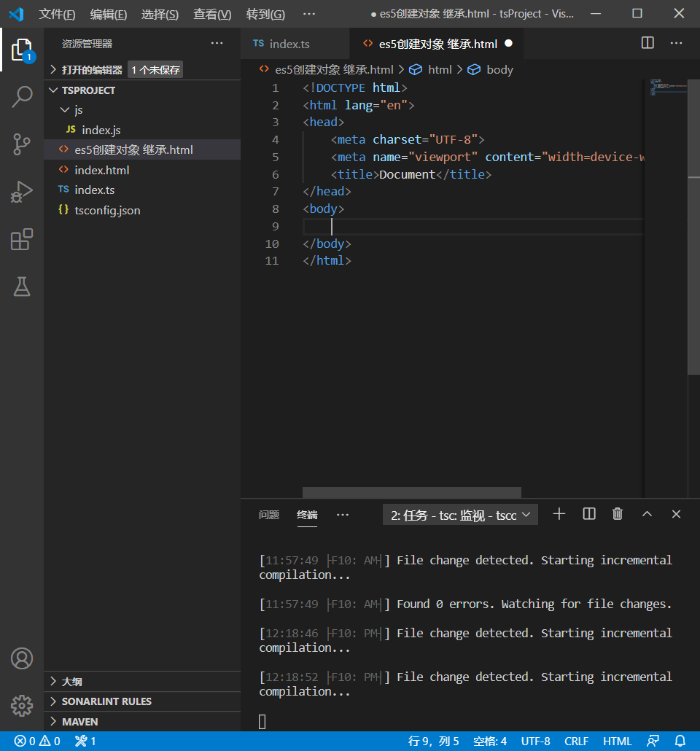
Task: Open menu bar overflow ellipsis
Action: (x=309, y=14)
